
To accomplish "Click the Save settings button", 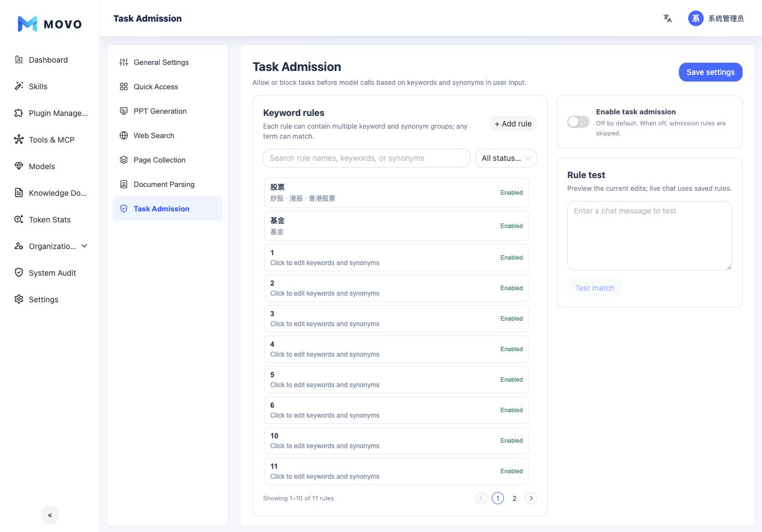I will (x=710, y=72).
